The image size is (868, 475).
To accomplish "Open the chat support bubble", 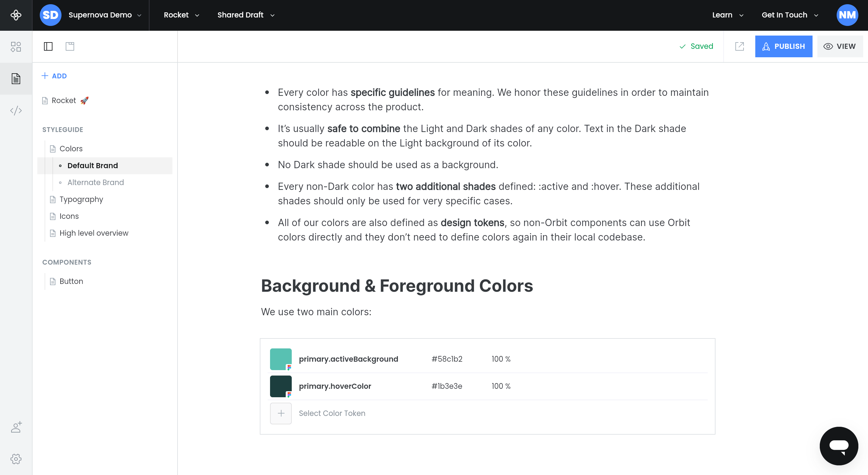I will [x=839, y=446].
